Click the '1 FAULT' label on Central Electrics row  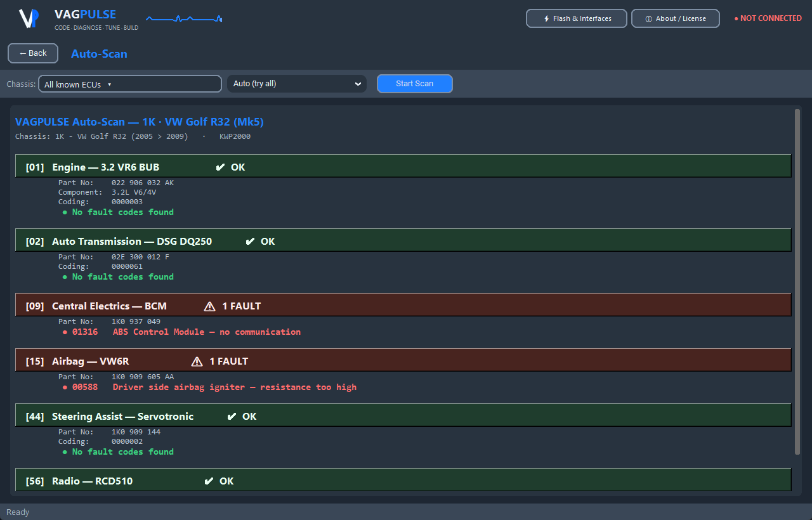(x=242, y=306)
